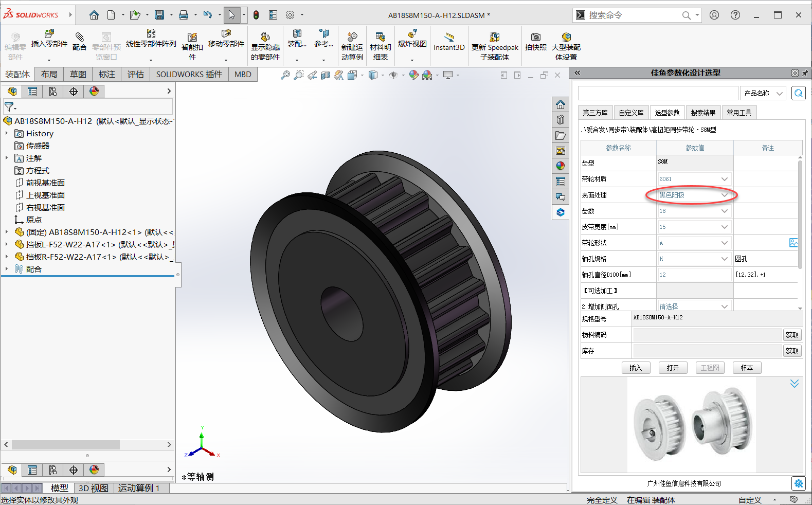Open the 搜索结果 tab
This screenshot has width=812, height=505.
[703, 113]
